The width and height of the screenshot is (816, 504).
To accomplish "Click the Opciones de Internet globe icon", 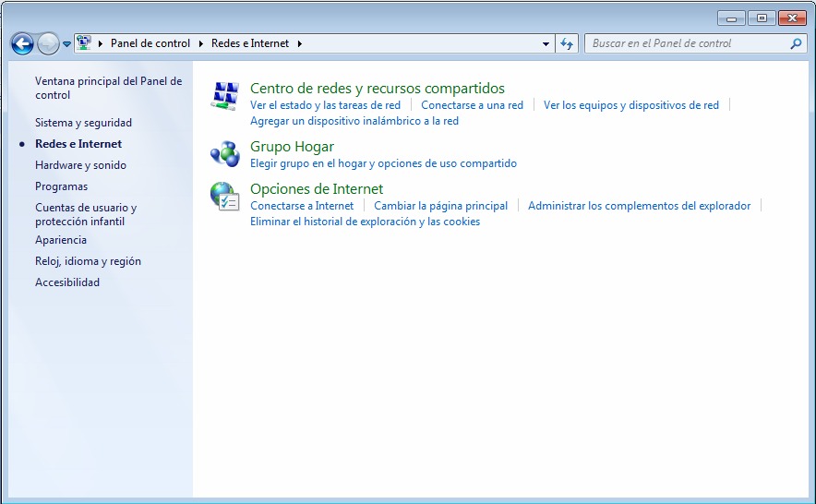I will point(225,197).
